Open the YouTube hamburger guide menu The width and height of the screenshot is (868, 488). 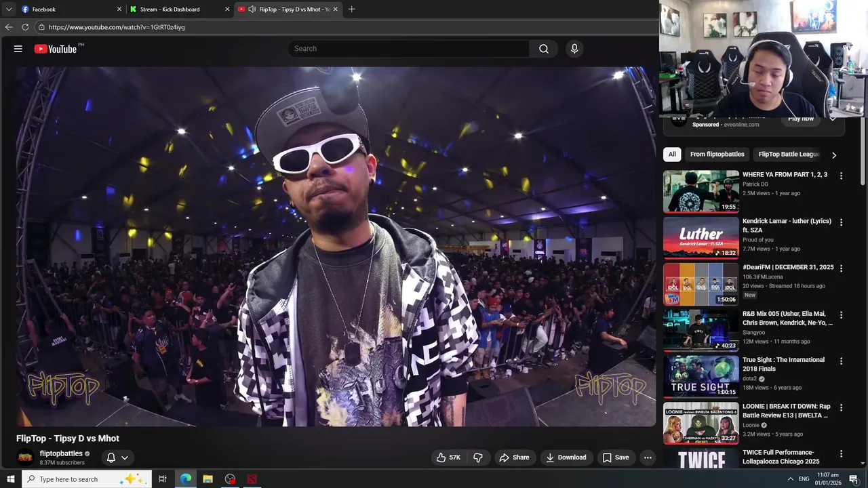[x=18, y=49]
